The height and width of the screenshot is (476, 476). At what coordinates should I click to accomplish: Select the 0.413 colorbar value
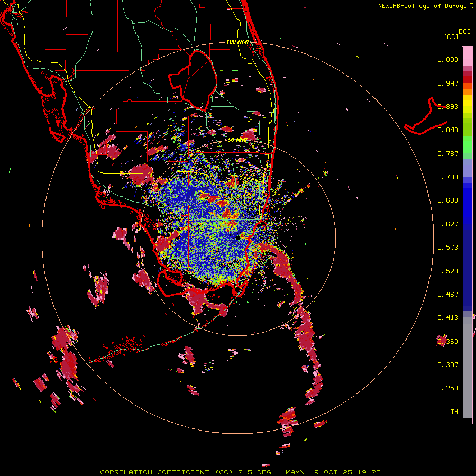pos(448,318)
